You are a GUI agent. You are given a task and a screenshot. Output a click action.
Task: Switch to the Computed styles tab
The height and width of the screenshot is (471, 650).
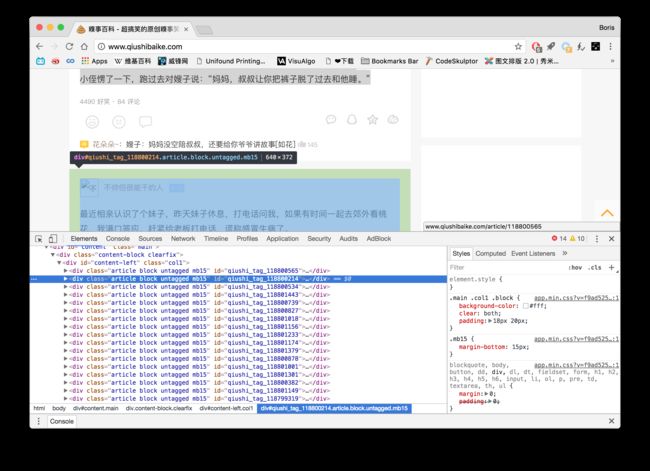(490, 253)
